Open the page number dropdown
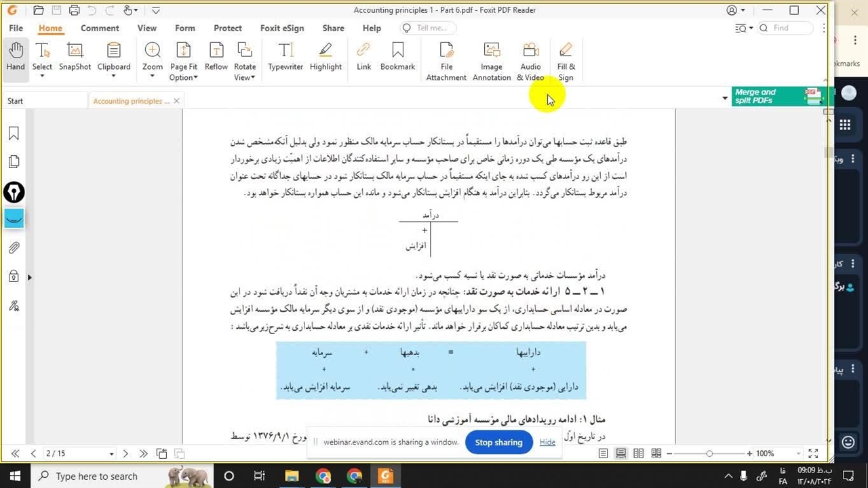This screenshot has width=868, height=488. [x=111, y=453]
